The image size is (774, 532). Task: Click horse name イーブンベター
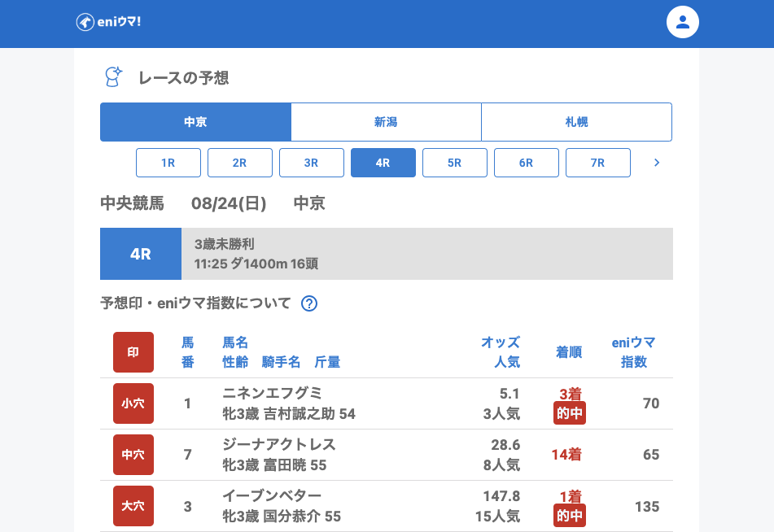click(x=272, y=495)
